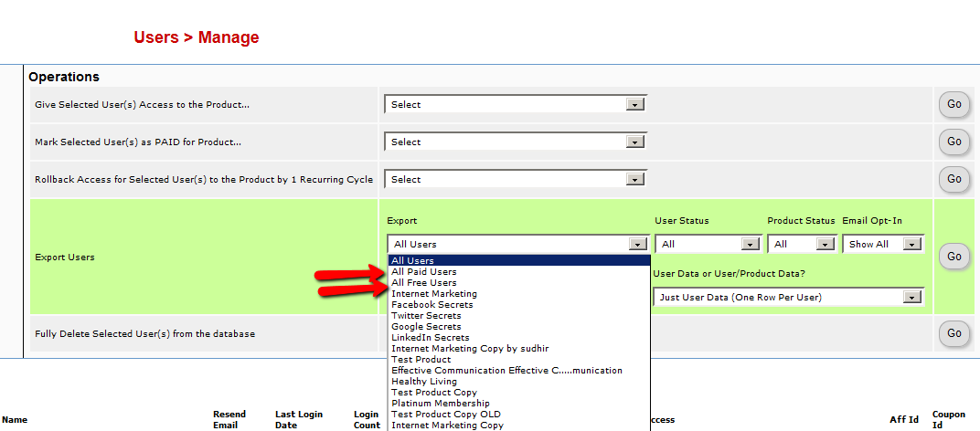Click the Export All Users dropdown arrow
Image resolution: width=980 pixels, height=431 pixels.
(636, 244)
